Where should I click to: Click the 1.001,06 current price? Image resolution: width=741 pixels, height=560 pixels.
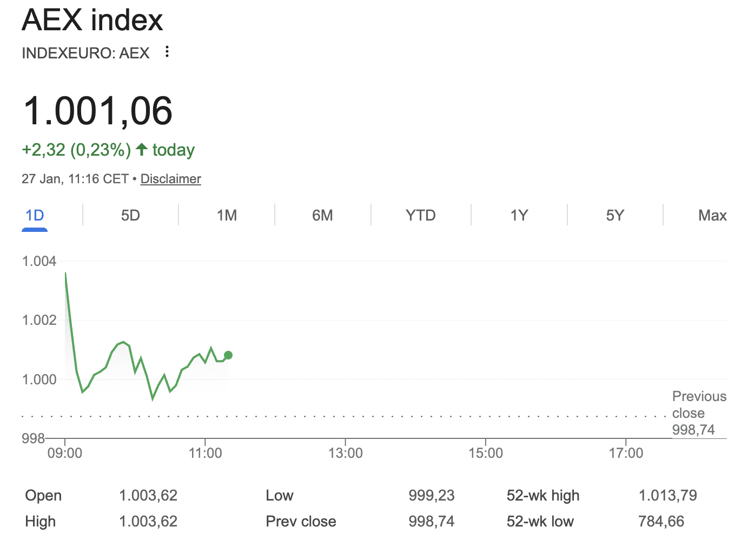[x=98, y=111]
